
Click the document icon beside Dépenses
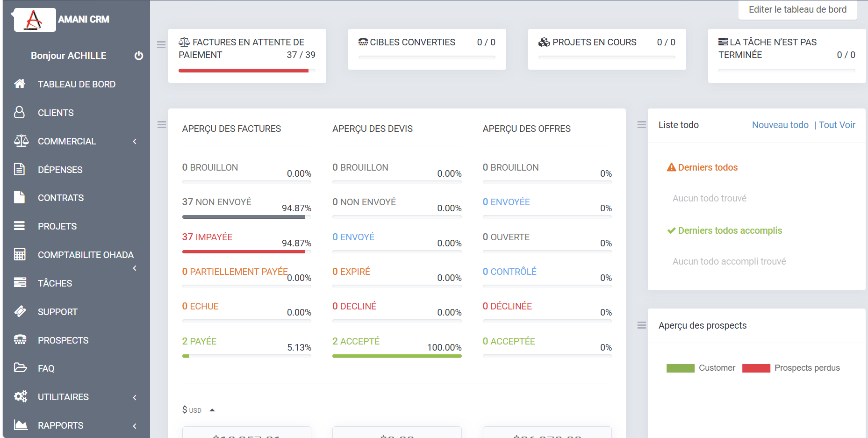(x=19, y=169)
